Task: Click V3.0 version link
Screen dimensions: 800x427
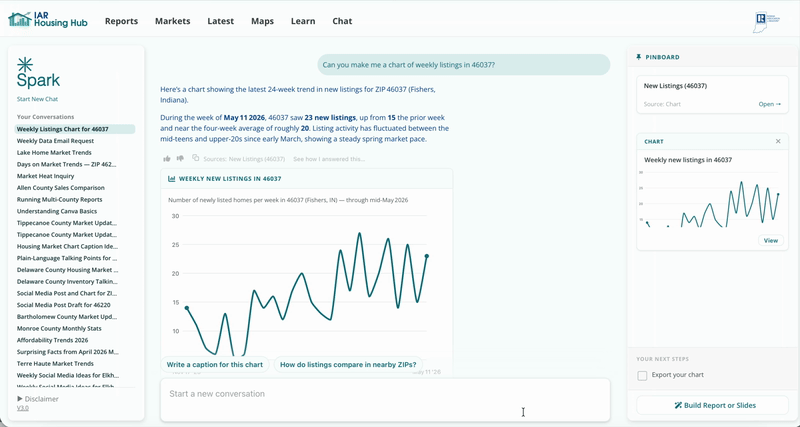Action: (23, 408)
